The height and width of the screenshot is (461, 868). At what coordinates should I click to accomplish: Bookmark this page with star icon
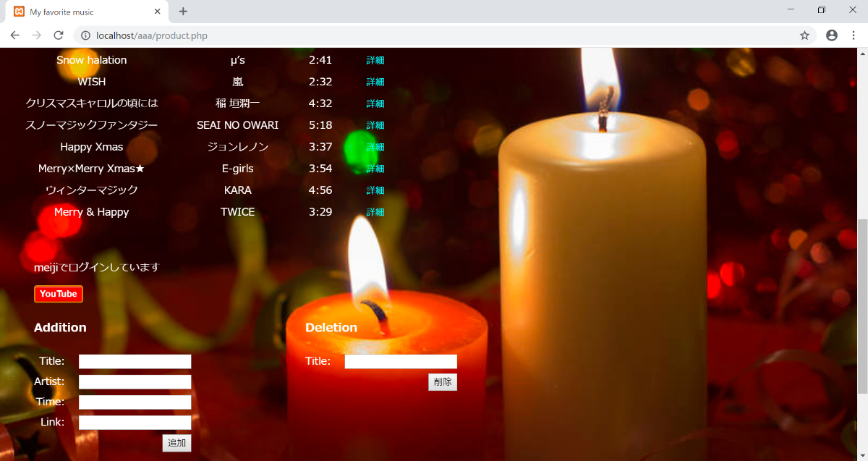pyautogui.click(x=804, y=35)
